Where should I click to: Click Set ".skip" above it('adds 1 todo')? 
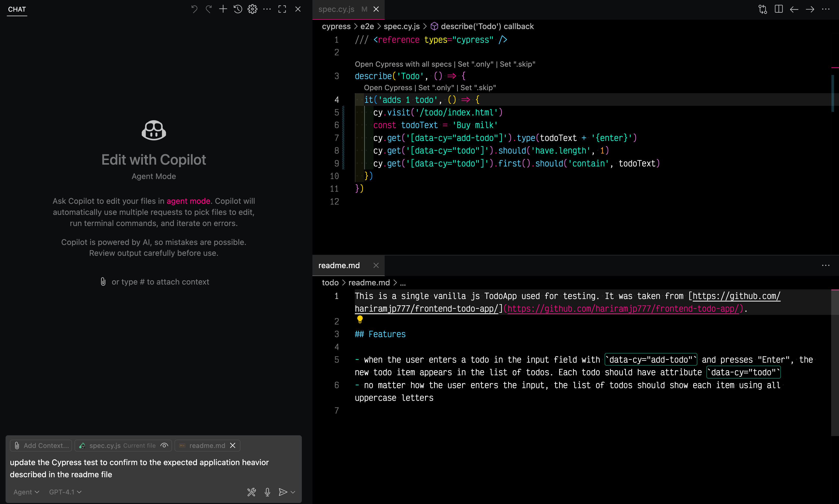(478, 88)
